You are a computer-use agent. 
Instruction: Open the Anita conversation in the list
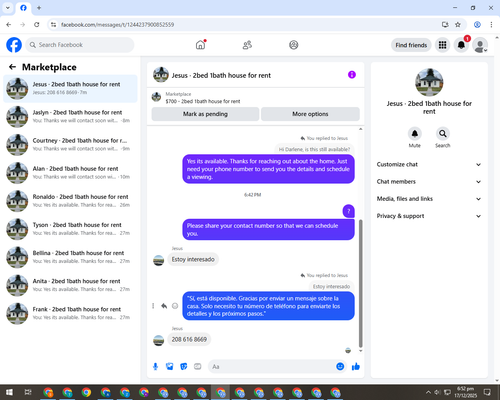70,285
